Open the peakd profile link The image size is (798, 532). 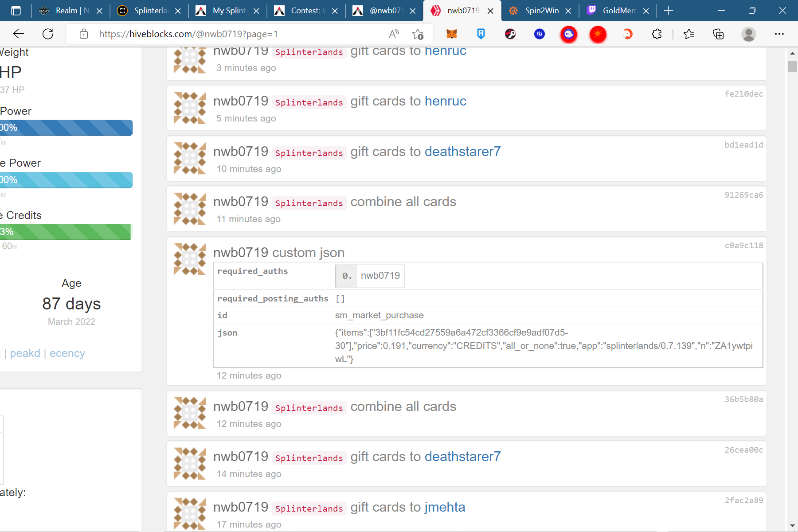coord(25,353)
